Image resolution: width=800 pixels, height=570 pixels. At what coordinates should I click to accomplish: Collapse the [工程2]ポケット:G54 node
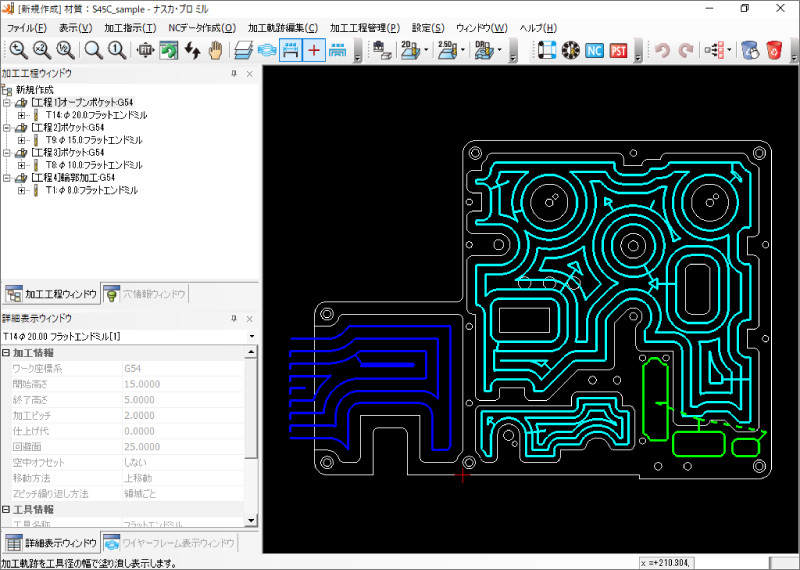tap(7, 128)
